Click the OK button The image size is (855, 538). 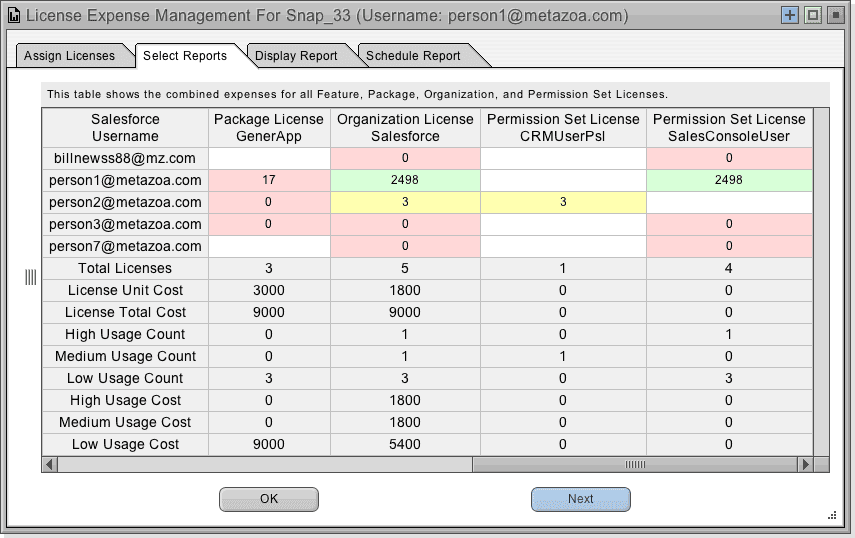[269, 499]
